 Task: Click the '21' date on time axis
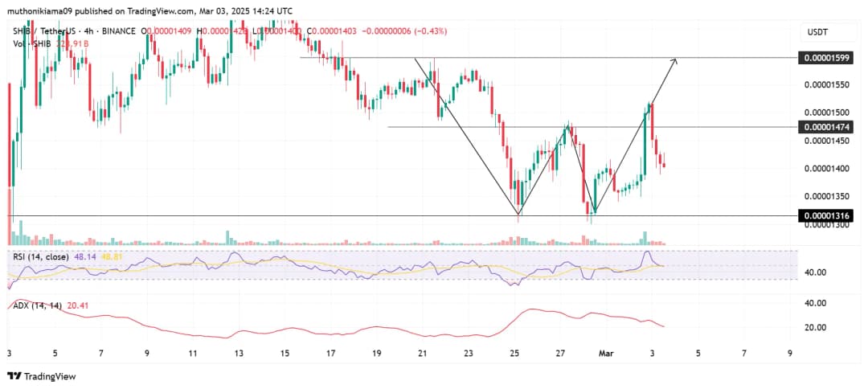(x=423, y=353)
